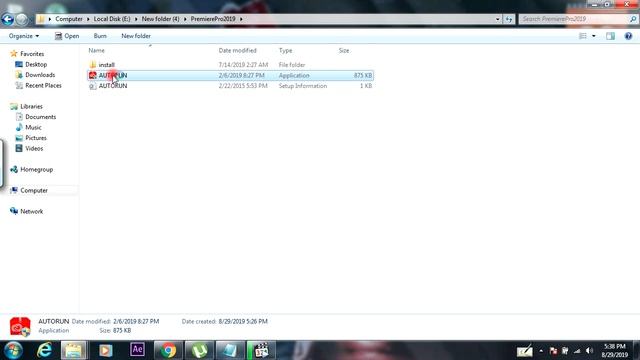The height and width of the screenshot is (360, 640).
Task: Open uTorrent from the taskbar
Action: 199,351
